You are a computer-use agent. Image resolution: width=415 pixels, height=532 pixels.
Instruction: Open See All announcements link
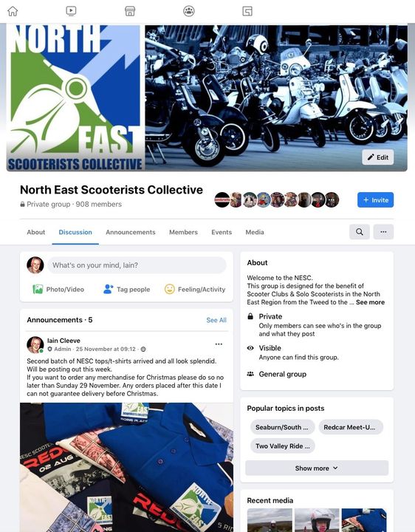click(x=216, y=320)
